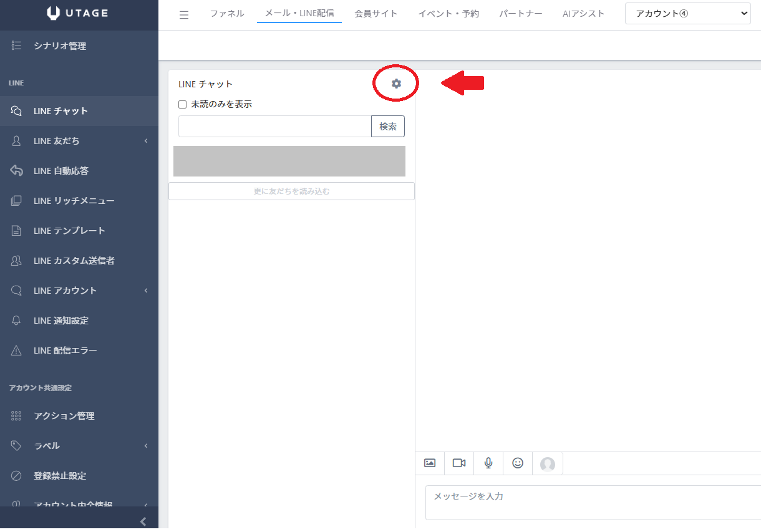
Task: Click 更に友だちを読み込む button
Action: [x=291, y=191]
